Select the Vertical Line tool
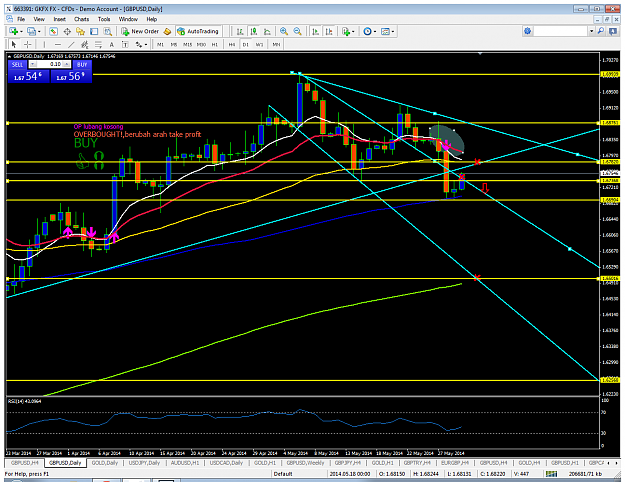Image resolution: width=625 pixels, height=482 pixels. click(x=44, y=44)
